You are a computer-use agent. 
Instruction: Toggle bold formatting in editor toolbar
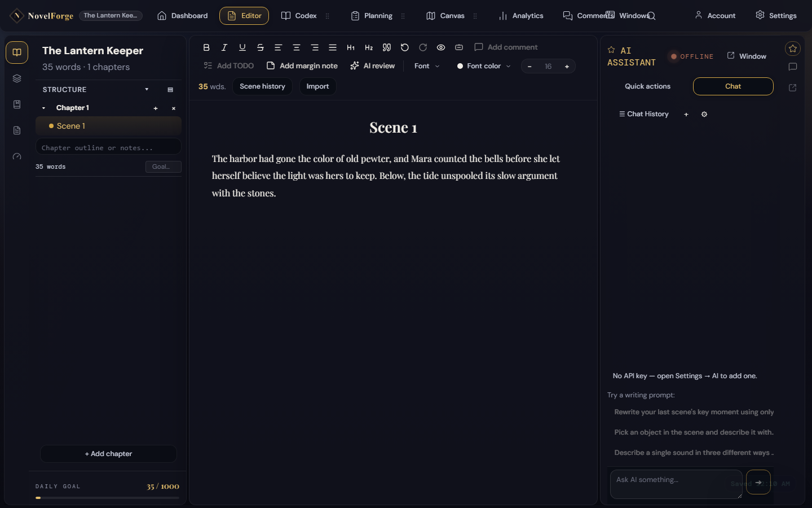coord(206,47)
